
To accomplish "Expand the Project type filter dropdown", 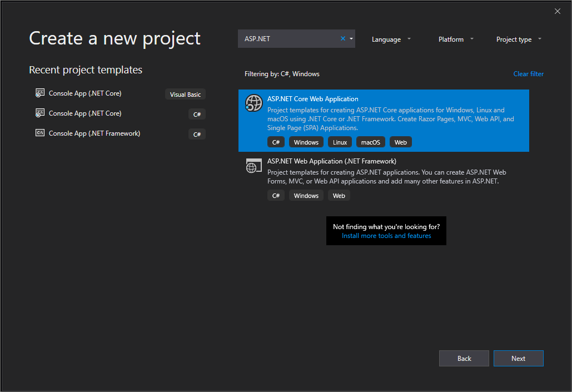I will click(519, 39).
